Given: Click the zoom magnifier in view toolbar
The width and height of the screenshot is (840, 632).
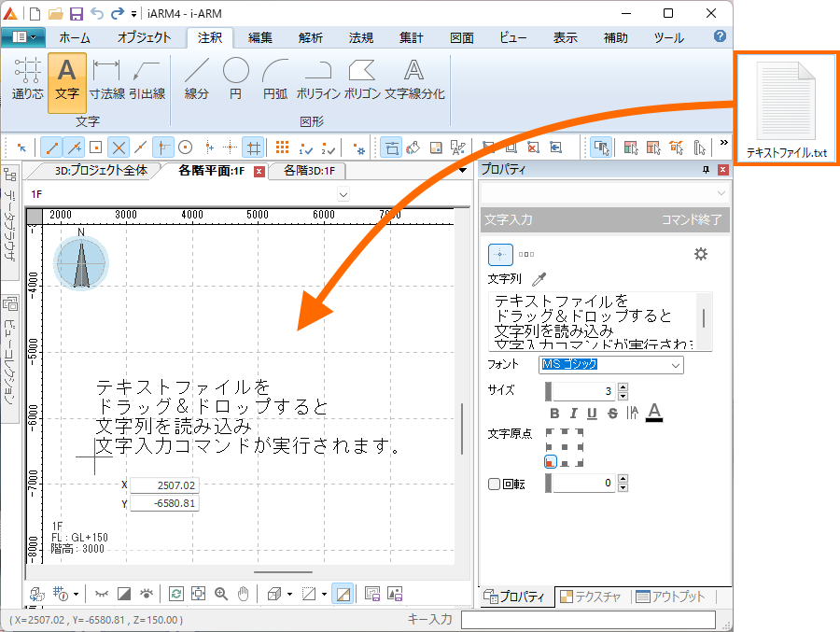Looking at the screenshot, I should (x=221, y=594).
